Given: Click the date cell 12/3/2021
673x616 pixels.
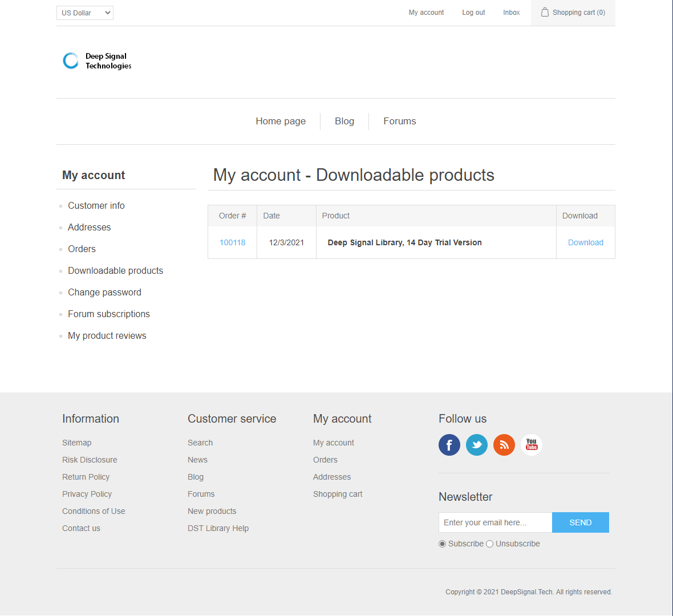Looking at the screenshot, I should (286, 242).
